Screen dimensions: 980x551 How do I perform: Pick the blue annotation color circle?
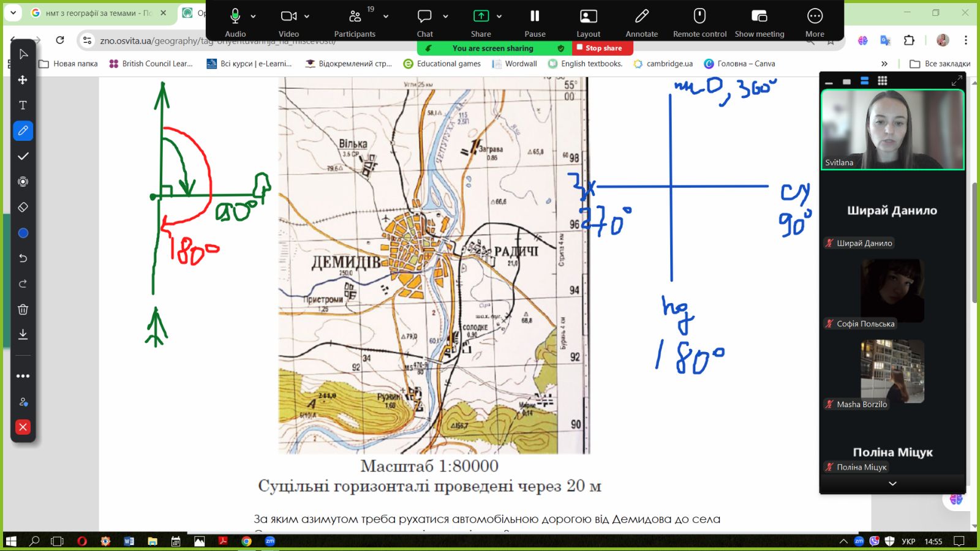[x=23, y=233]
